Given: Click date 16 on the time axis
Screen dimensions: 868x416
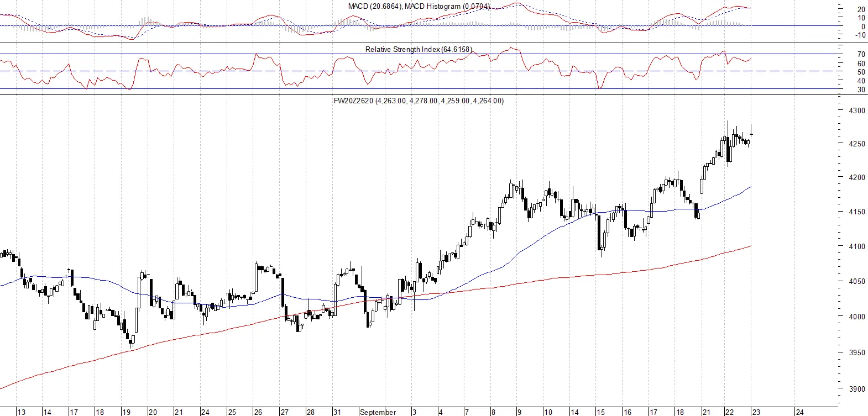Looking at the screenshot, I should [x=627, y=412].
